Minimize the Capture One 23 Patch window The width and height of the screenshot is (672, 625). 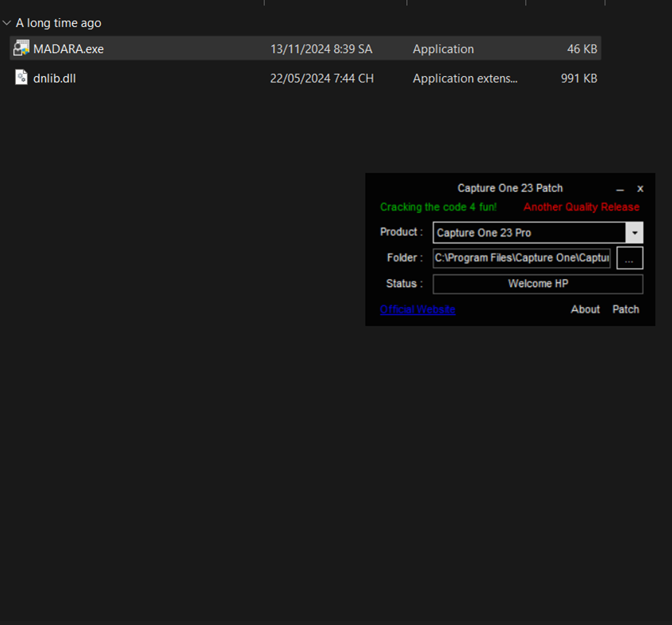click(620, 189)
